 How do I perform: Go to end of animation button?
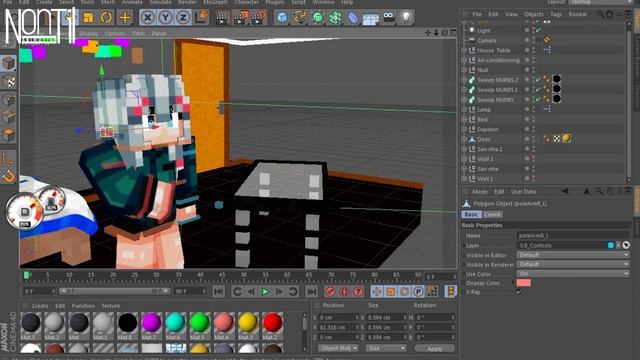pos(311,291)
